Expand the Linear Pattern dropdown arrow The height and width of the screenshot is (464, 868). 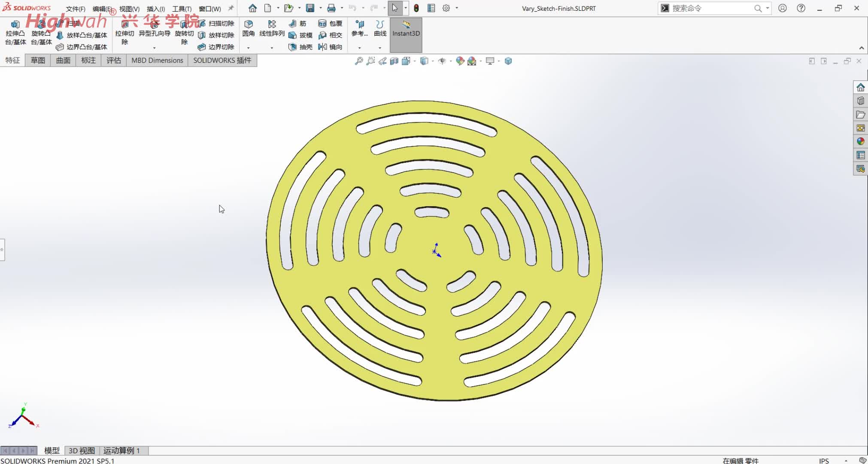coord(272,48)
